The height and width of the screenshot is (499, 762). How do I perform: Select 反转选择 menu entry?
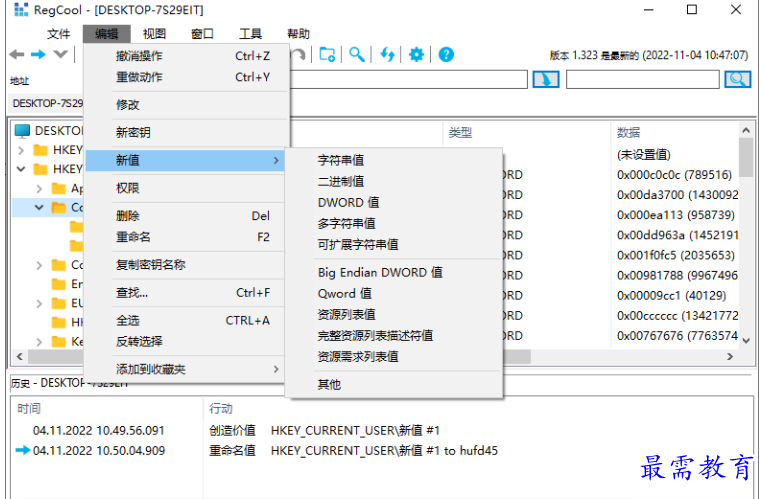click(186, 341)
